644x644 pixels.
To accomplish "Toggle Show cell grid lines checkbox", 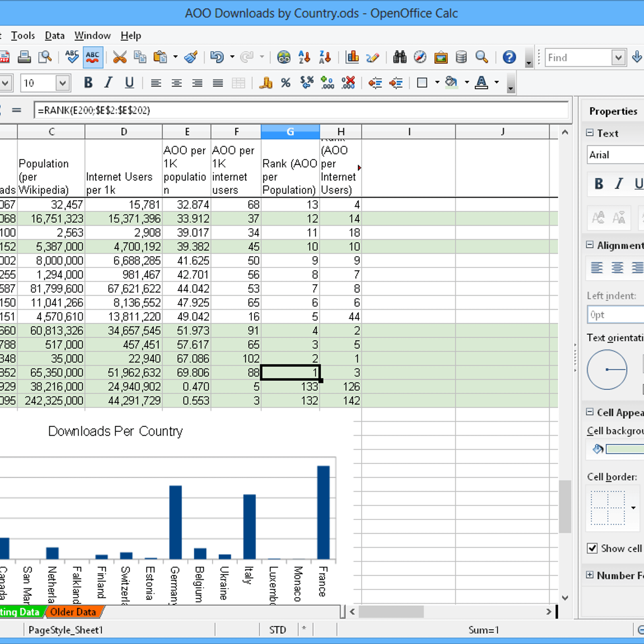I will tap(592, 548).
